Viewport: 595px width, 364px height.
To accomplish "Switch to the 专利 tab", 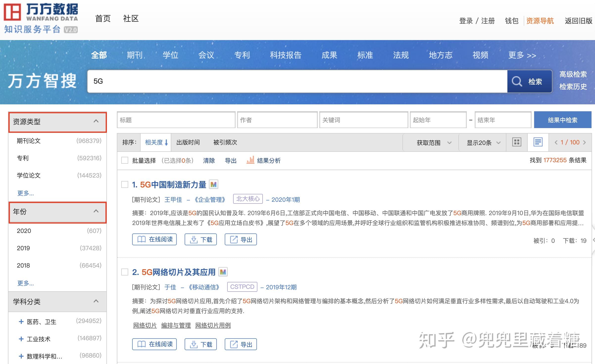I will tap(242, 55).
